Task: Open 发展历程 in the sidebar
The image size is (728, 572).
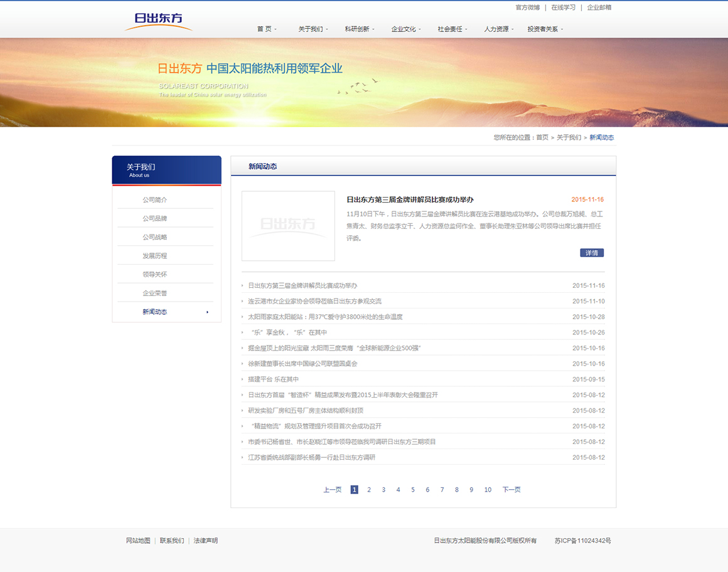Action: (x=154, y=256)
